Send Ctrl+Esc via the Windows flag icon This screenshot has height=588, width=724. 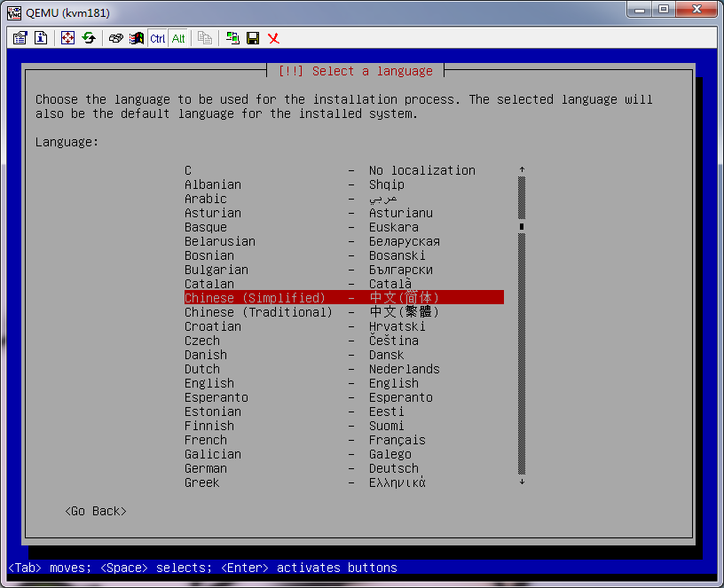pyautogui.click(x=136, y=38)
